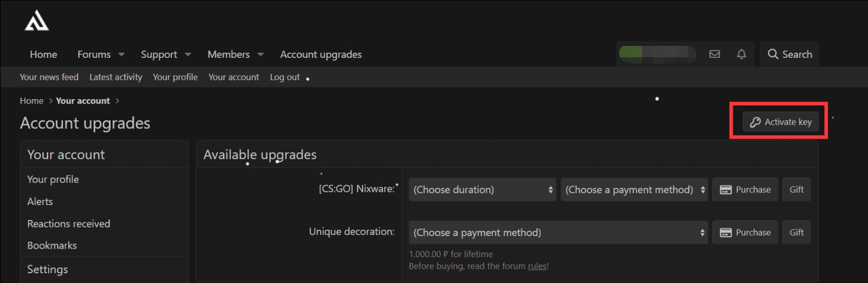
Task: Gift the CS:GO Nixware upgrade
Action: tap(796, 190)
